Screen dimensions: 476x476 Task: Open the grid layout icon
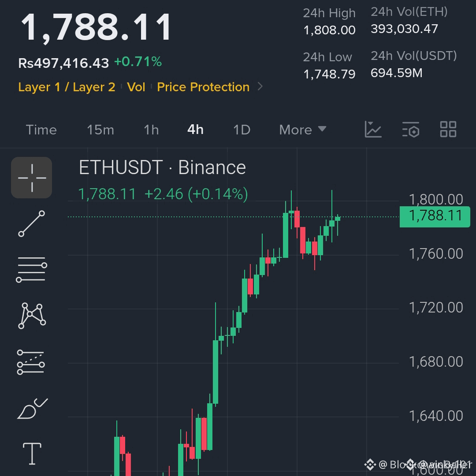click(448, 129)
